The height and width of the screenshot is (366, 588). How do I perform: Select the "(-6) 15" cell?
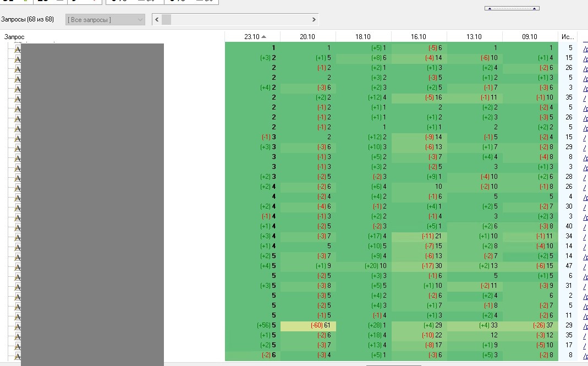(x=530, y=266)
